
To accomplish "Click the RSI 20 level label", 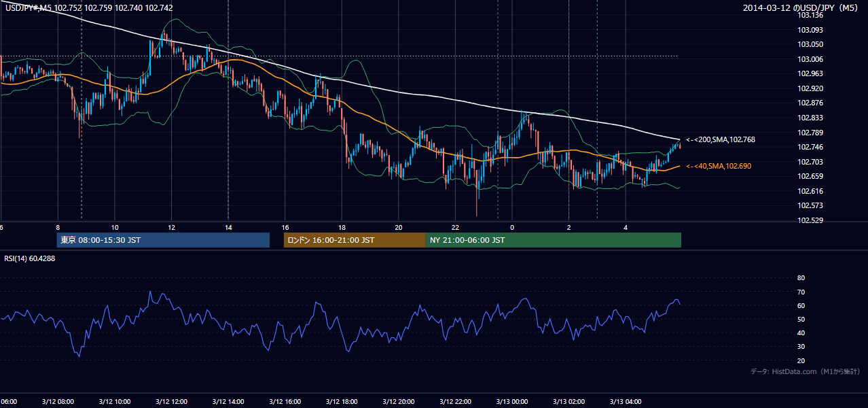I will pos(801,360).
